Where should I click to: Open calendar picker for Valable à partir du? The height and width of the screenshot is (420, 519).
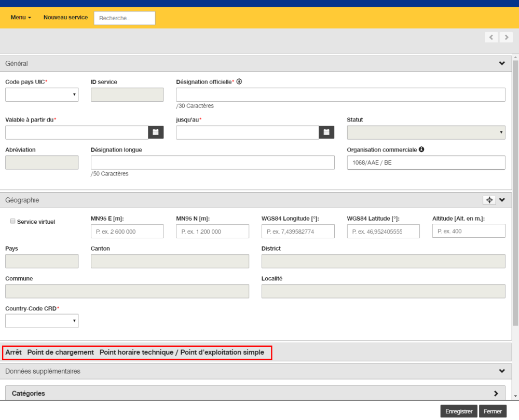coord(156,132)
